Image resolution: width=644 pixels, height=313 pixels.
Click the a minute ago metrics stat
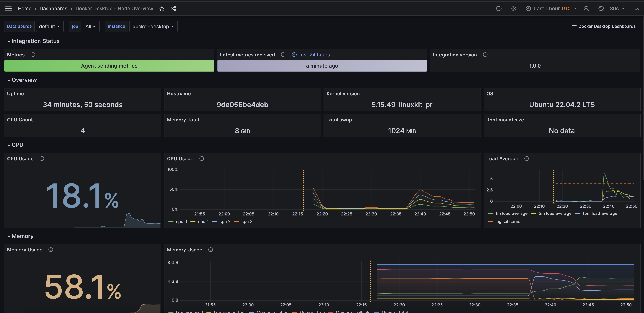click(x=322, y=66)
